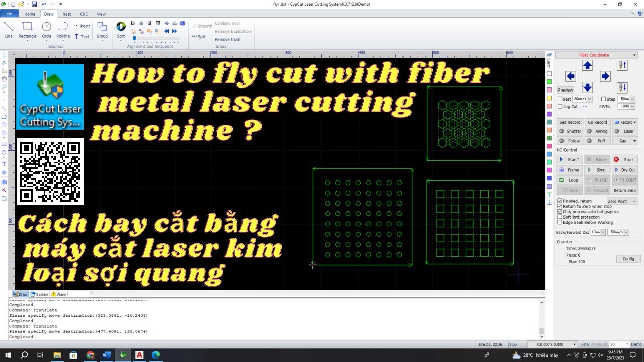This screenshot has width=644, height=362.
Task: Open the File menu
Action: [x=9, y=14]
